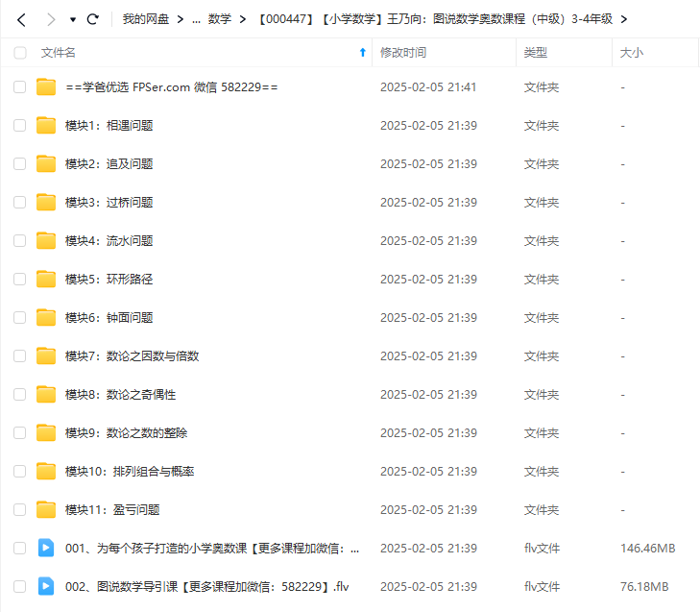Sort by 类型 column
Screen dimensions: 700x612
pyautogui.click(x=535, y=53)
